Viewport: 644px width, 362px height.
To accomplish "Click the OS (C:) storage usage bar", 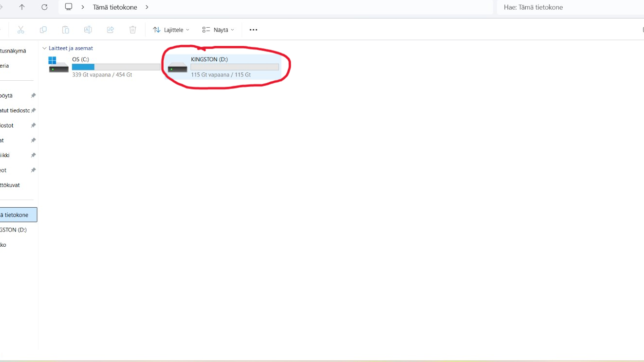I will [116, 67].
